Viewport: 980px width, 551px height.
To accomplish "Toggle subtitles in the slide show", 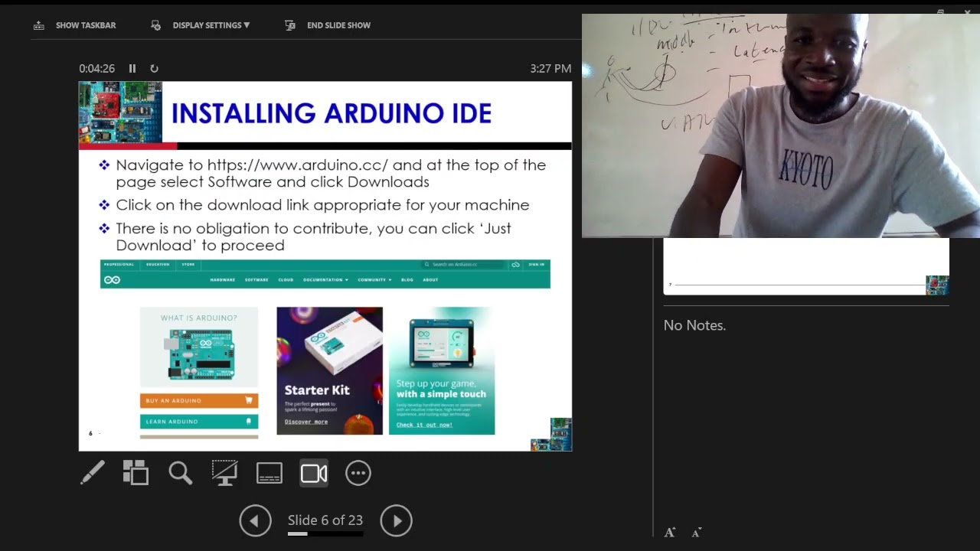I will coord(269,473).
